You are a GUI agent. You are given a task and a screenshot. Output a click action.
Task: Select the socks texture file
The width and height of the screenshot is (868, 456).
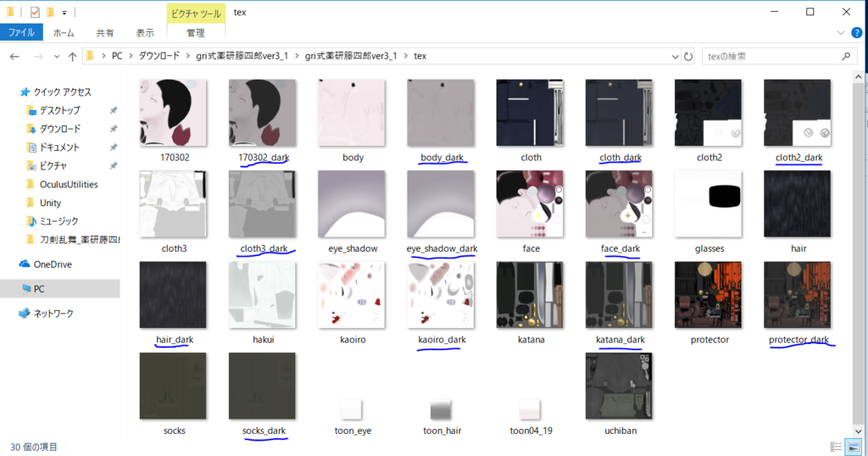click(173, 394)
